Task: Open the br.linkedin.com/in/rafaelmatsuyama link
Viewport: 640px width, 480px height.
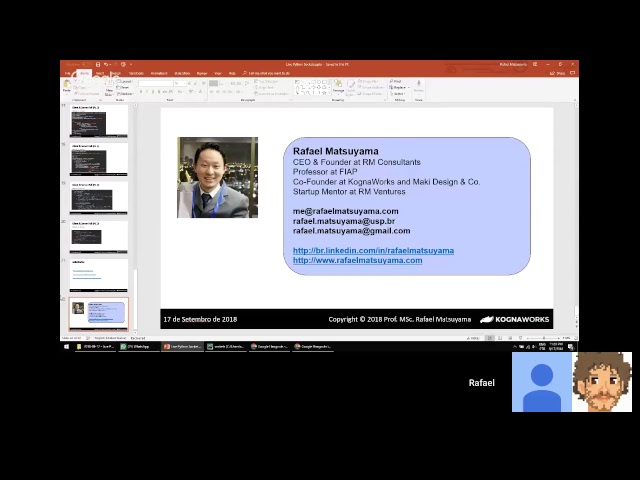Action: coord(373,251)
